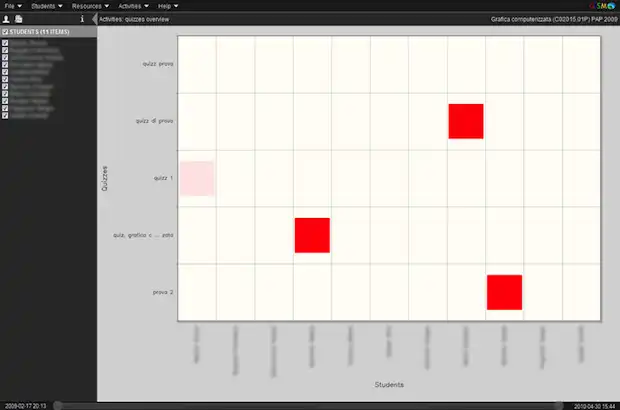This screenshot has height=410, width=620.
Task: Collapse the side panel with the arrow
Action: coord(94,19)
